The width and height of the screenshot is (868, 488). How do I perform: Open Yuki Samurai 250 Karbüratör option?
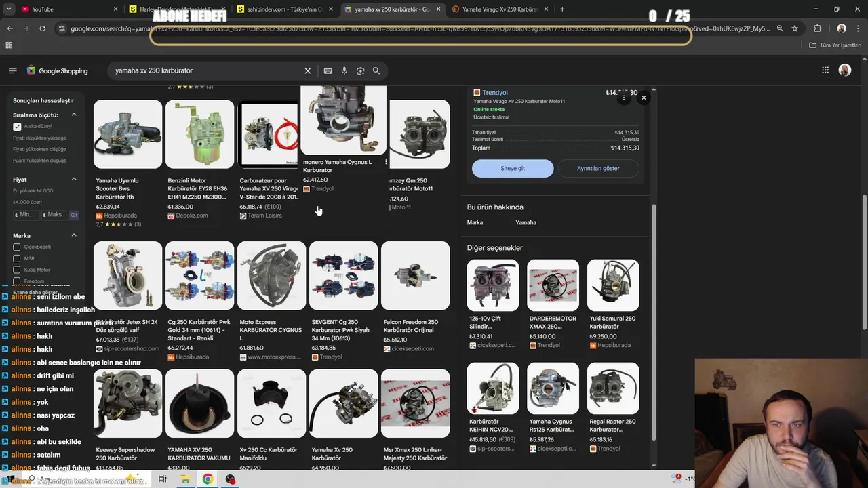[613, 304]
